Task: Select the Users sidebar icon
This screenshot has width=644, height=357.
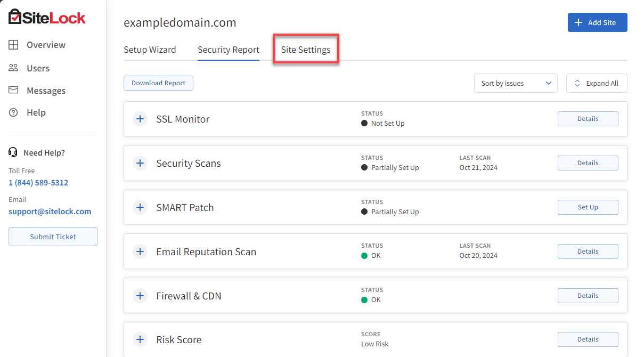Action: click(x=13, y=68)
